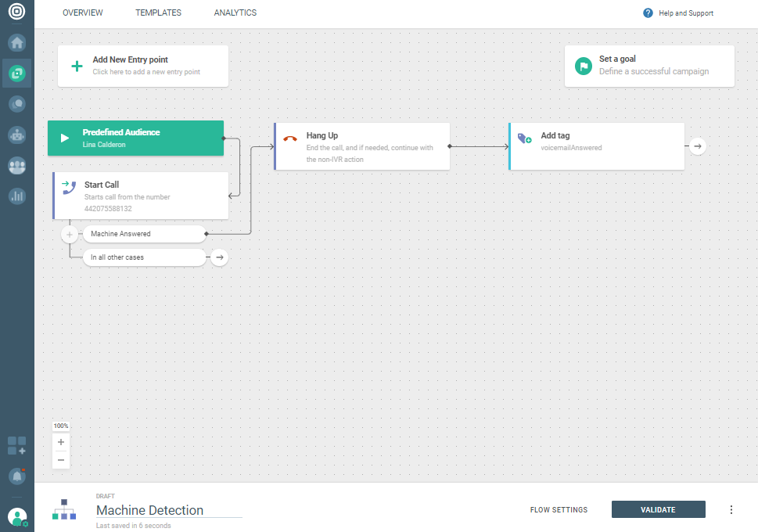758x532 pixels.
Task: Zoom in the canvas with plus button
Action: pyautogui.click(x=61, y=442)
